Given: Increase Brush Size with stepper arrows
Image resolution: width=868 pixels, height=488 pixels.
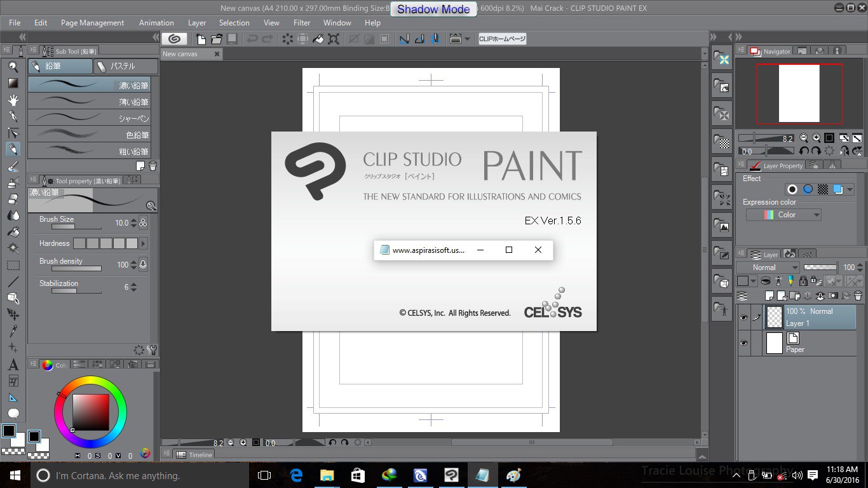Looking at the screenshot, I should tap(133, 220).
